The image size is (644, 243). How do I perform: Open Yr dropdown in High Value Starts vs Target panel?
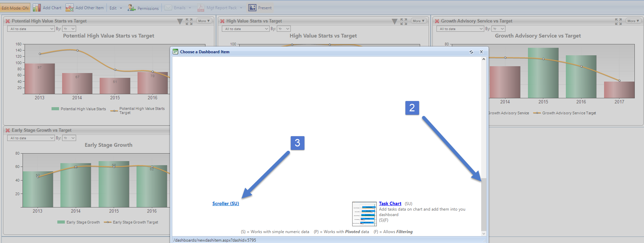coord(284,29)
